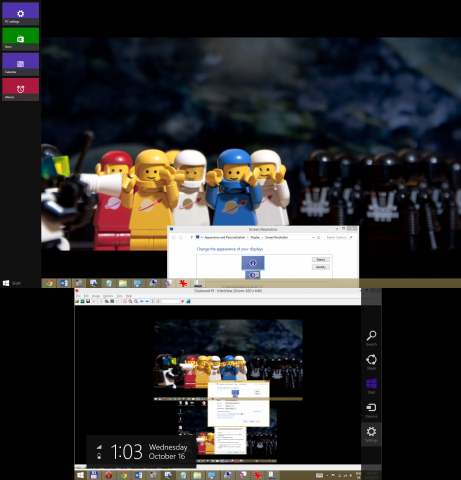Show hidden tray icons on lower taskbar
The width and height of the screenshot is (461, 480).
(327, 475)
